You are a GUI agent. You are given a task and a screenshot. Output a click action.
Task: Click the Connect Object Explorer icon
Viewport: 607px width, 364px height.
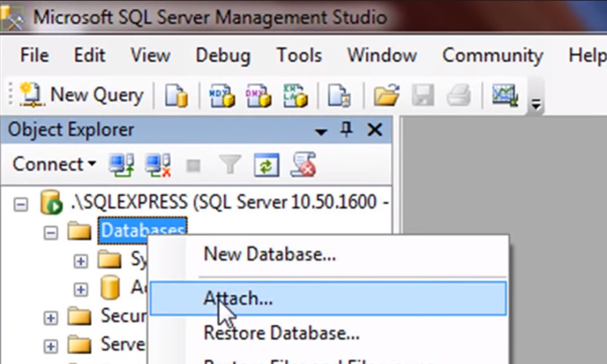(121, 164)
